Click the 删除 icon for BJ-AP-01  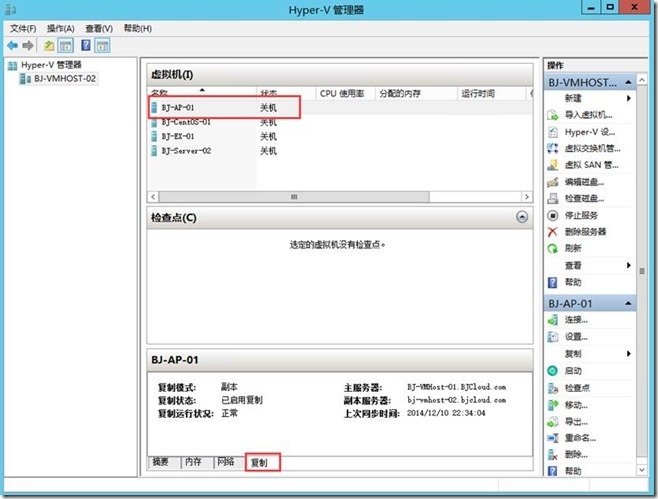553,455
